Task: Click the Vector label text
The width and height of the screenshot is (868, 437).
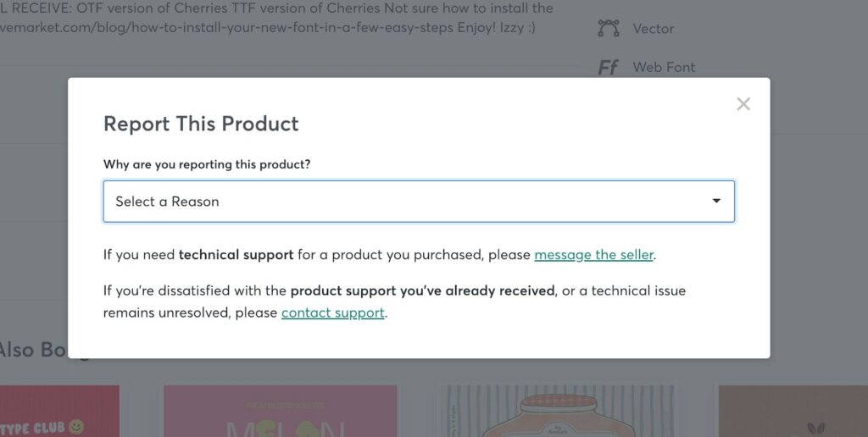Action: pyautogui.click(x=654, y=29)
